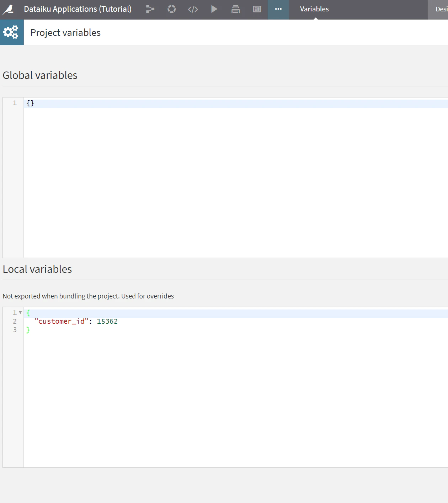Click the closing brace in local variables
Image resolution: width=448 pixels, height=503 pixels.
(x=28, y=330)
